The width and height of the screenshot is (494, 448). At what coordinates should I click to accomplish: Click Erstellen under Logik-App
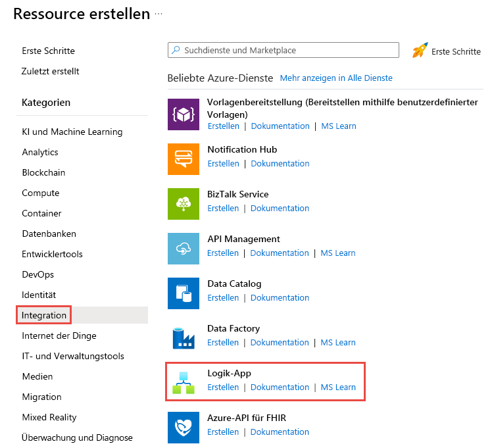click(x=223, y=387)
